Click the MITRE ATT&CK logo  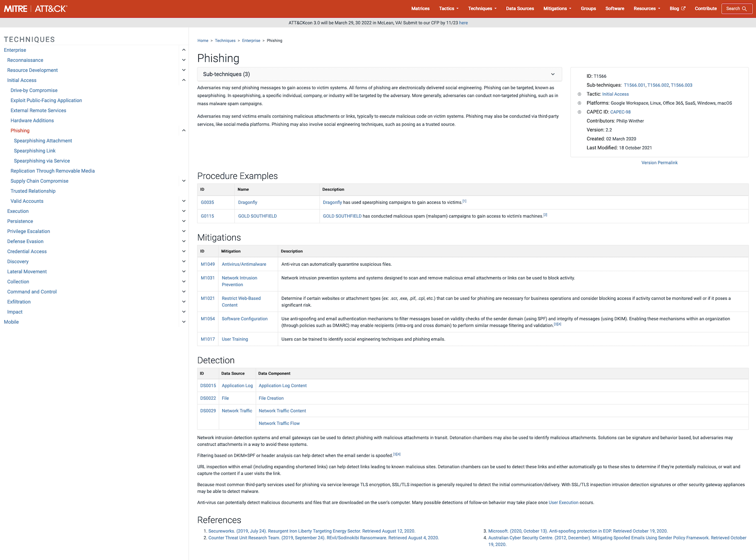(x=36, y=8)
